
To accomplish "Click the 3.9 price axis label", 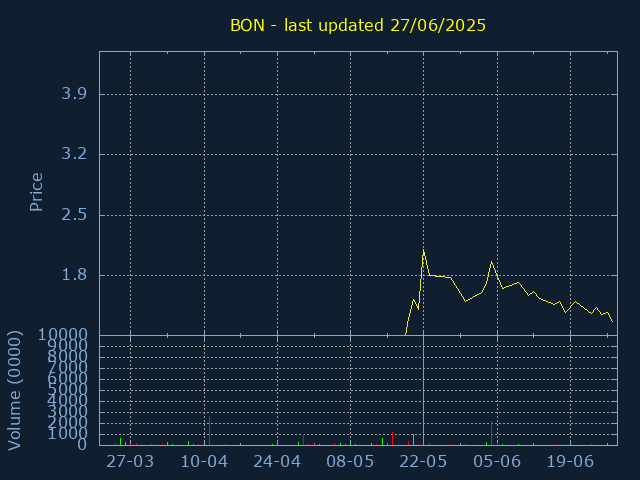I will tap(74, 94).
